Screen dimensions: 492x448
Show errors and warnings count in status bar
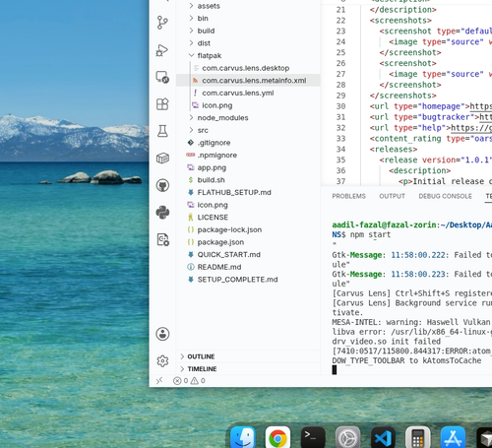pos(189,381)
